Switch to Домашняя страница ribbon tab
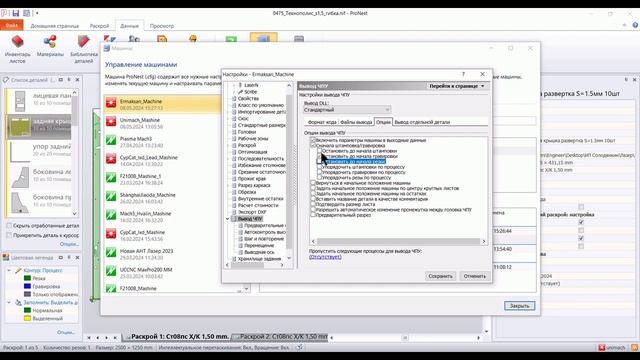Viewport: 640px width, 360px height. coord(55,26)
